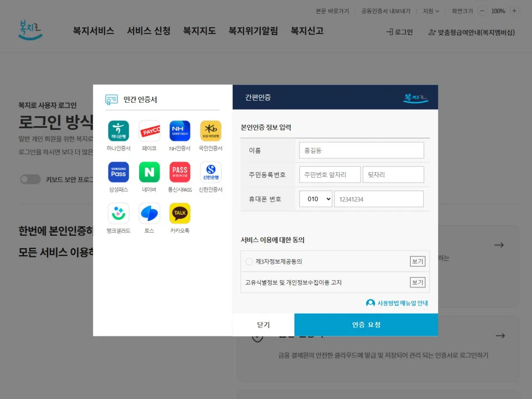Image resolution: width=532 pixels, height=399 pixels.
Task: Open the 복지위기알림 menu
Action: point(253,31)
